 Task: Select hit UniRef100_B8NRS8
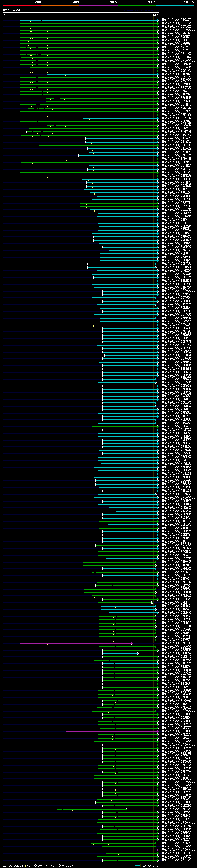(177, 369)
